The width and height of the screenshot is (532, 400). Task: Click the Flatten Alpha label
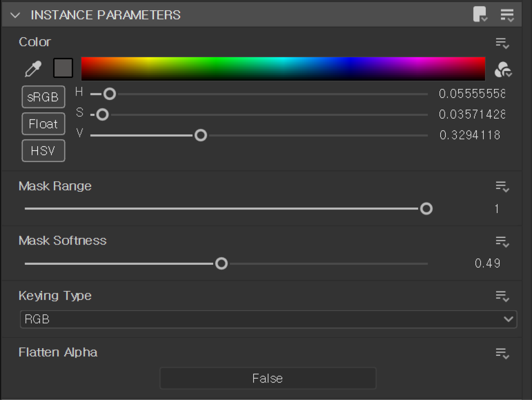(58, 352)
